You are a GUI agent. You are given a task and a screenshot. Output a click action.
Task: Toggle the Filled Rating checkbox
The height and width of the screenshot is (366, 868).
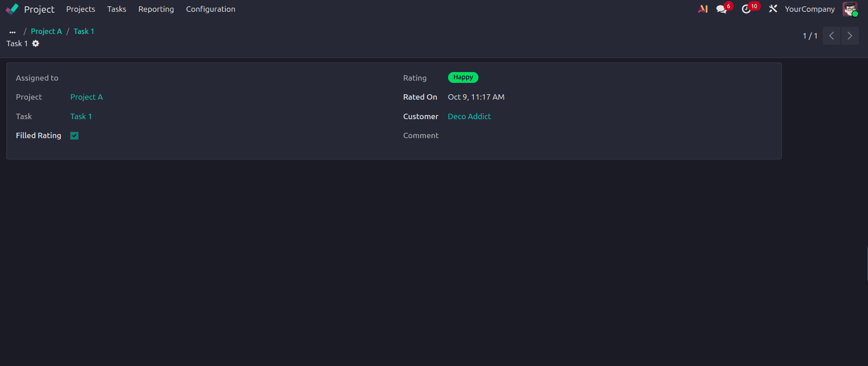pyautogui.click(x=74, y=135)
